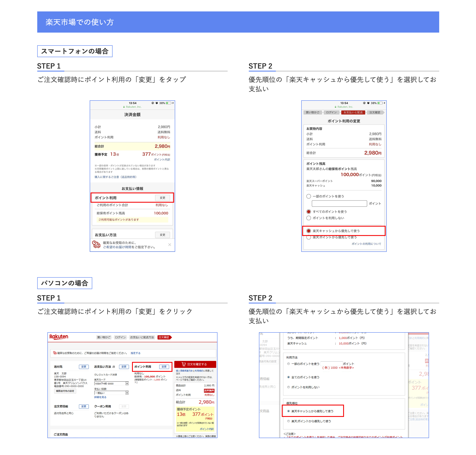
Task: Open 購入に関するご注意（返品特約等） link
Action: coord(116,177)
